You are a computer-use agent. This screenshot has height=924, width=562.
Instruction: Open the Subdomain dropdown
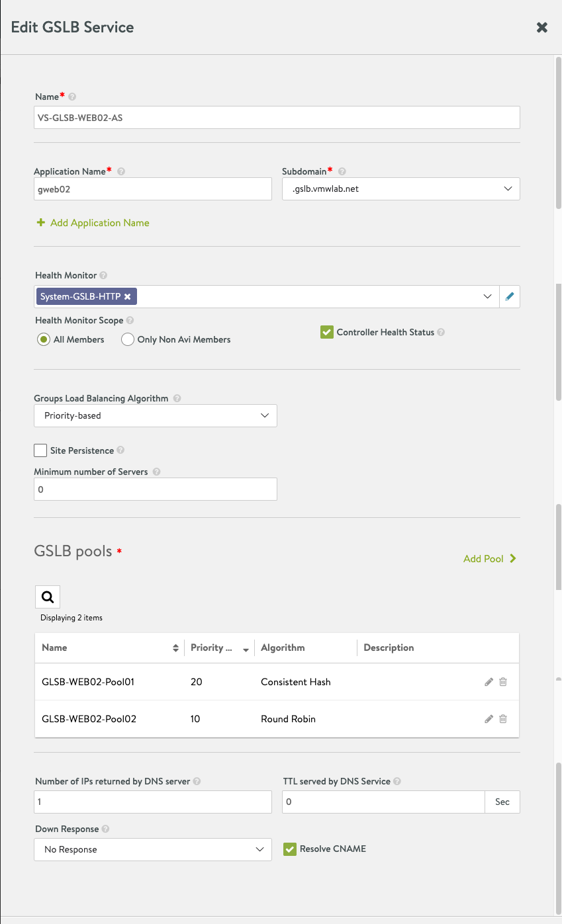401,189
